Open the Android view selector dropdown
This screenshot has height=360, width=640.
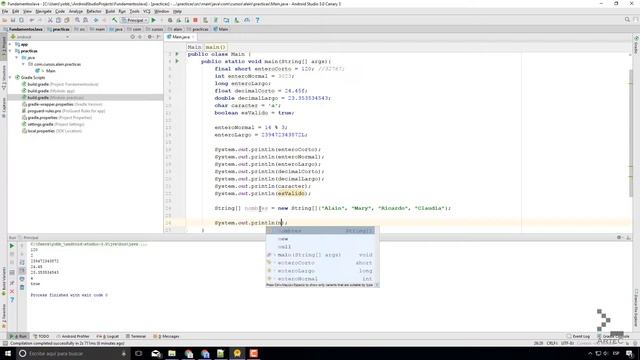coord(39,37)
